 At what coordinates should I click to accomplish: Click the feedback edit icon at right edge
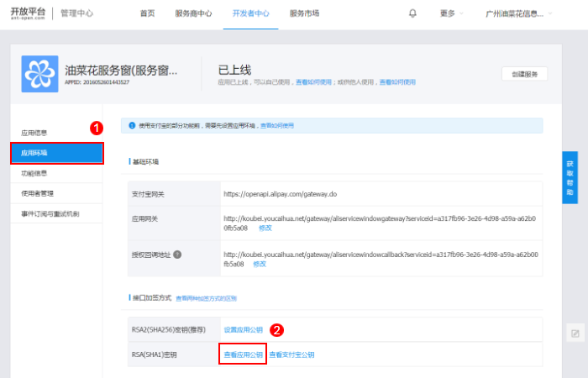tap(575, 333)
